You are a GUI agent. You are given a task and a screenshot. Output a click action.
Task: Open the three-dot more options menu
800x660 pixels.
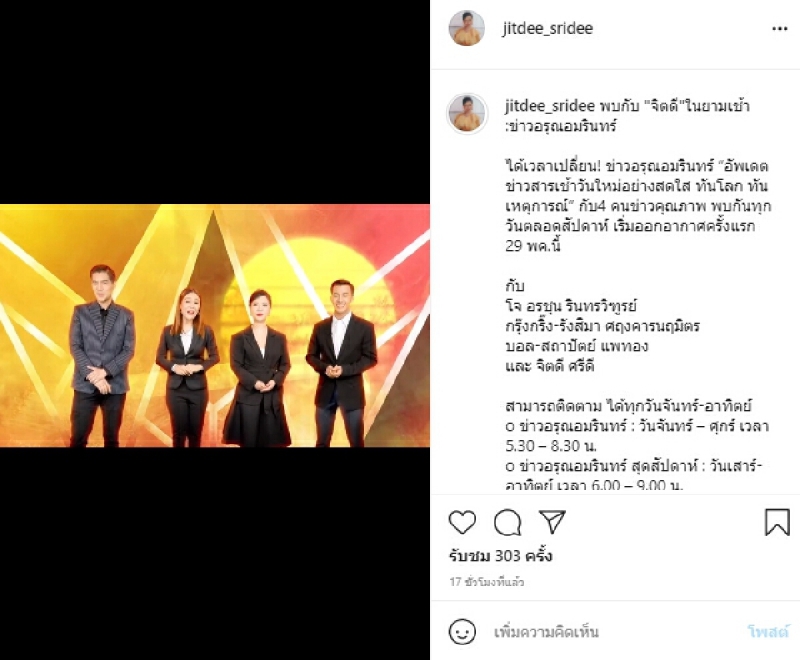point(780,29)
